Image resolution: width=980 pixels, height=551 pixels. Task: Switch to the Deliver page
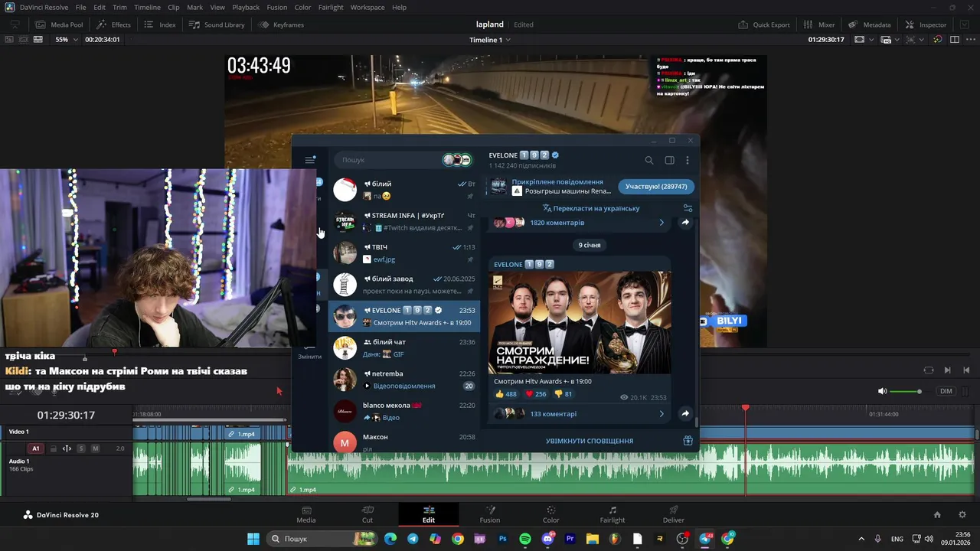click(x=674, y=514)
